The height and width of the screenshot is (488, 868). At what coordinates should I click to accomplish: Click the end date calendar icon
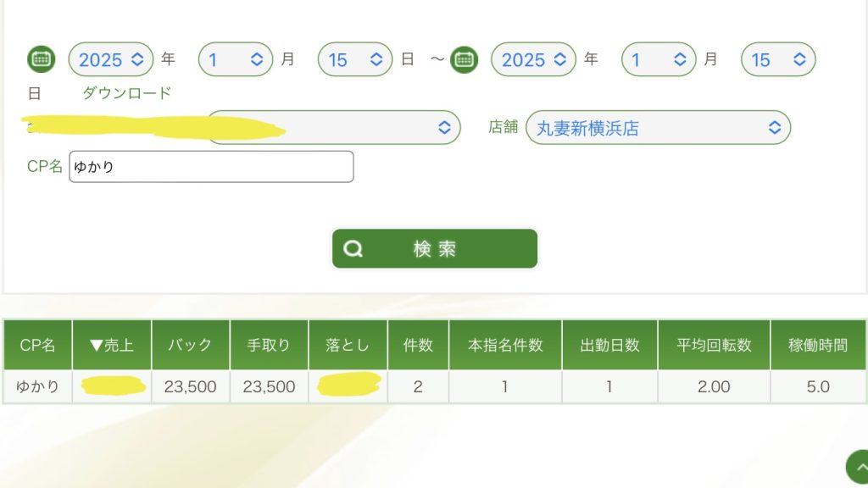tap(464, 59)
